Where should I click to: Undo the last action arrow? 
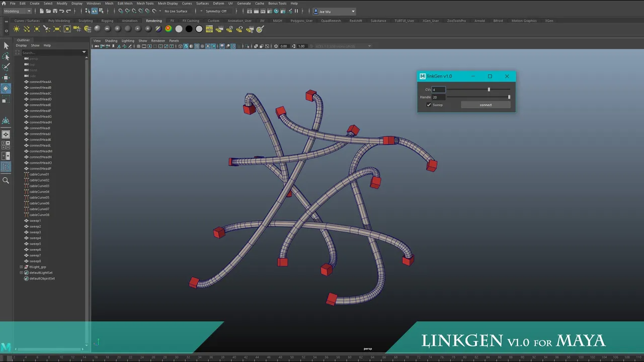[x=61, y=11]
